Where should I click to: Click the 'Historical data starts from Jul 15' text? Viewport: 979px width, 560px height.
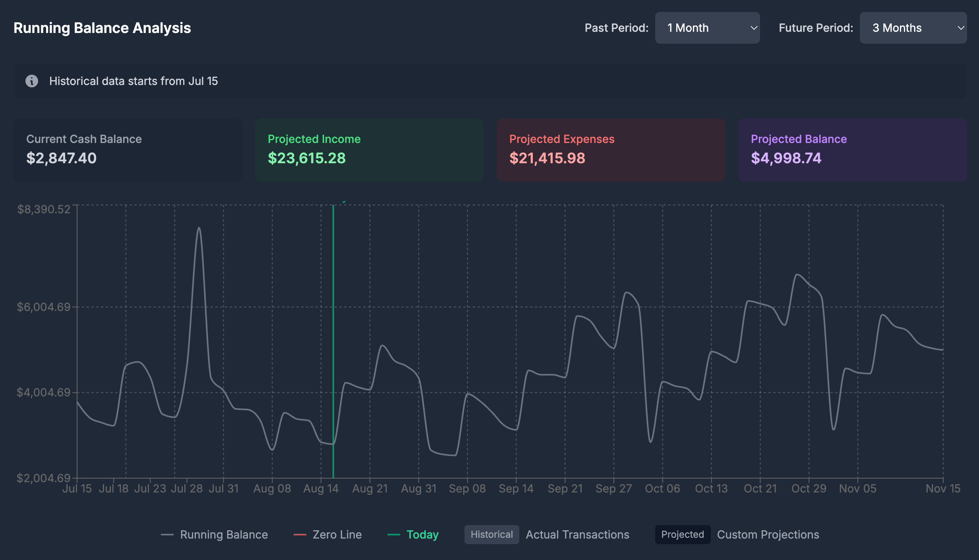click(133, 81)
